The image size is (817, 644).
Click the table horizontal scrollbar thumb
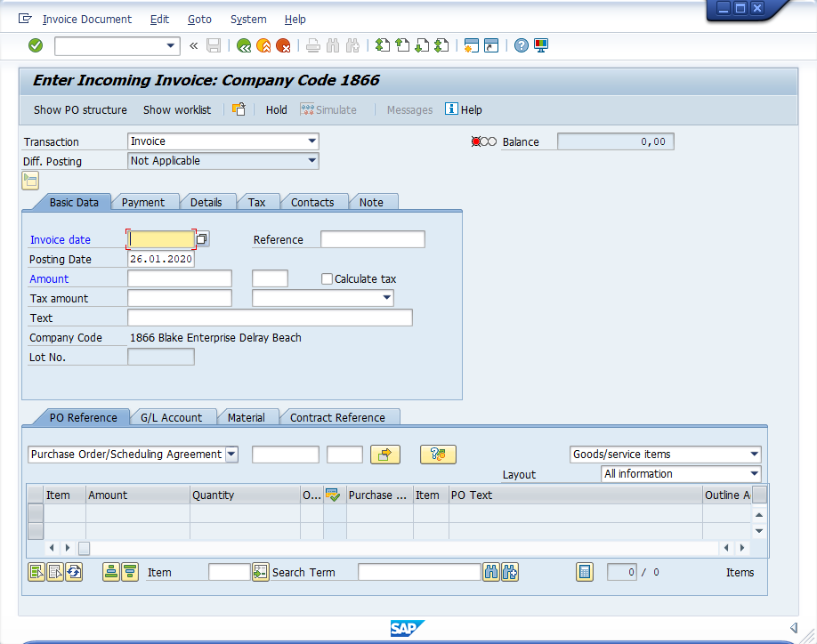[x=85, y=548]
